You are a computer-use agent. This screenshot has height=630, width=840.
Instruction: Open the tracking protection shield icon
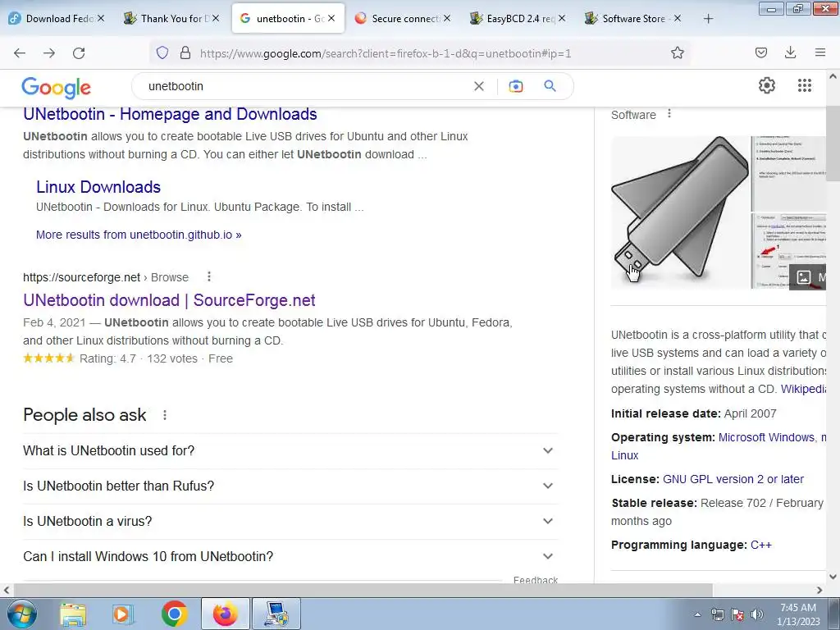coord(162,52)
